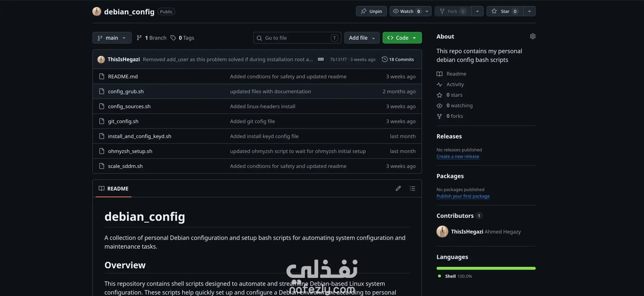Open the 0 Tags list
644x296 pixels.
point(182,38)
